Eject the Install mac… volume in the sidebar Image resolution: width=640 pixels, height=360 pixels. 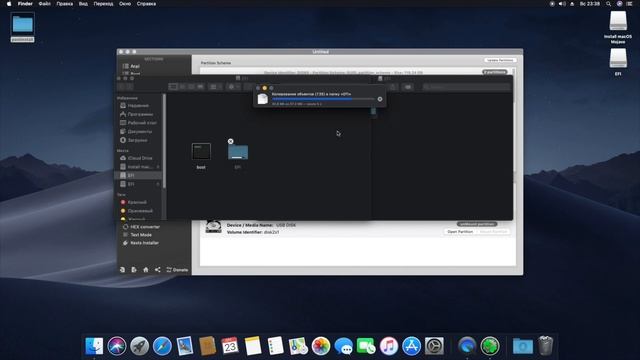click(158, 167)
